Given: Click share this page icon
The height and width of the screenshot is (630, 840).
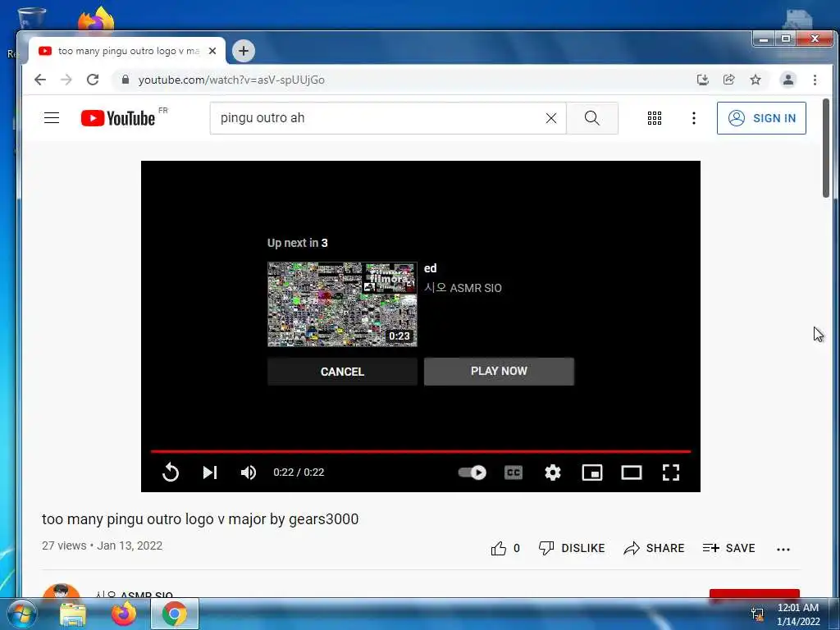Looking at the screenshot, I should coord(728,80).
